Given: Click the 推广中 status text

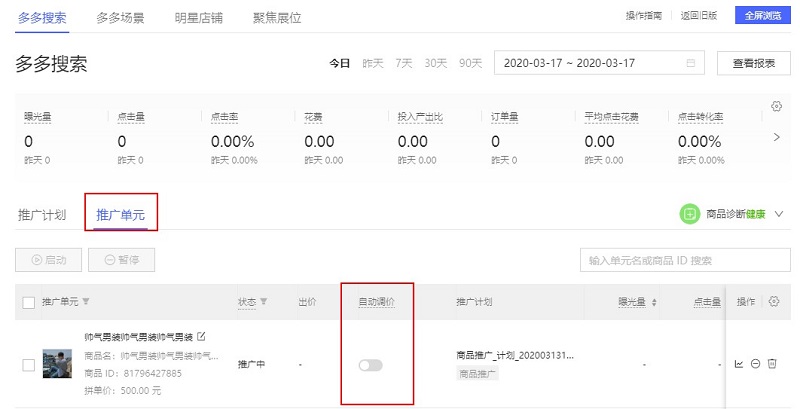Looking at the screenshot, I should pyautogui.click(x=252, y=365).
